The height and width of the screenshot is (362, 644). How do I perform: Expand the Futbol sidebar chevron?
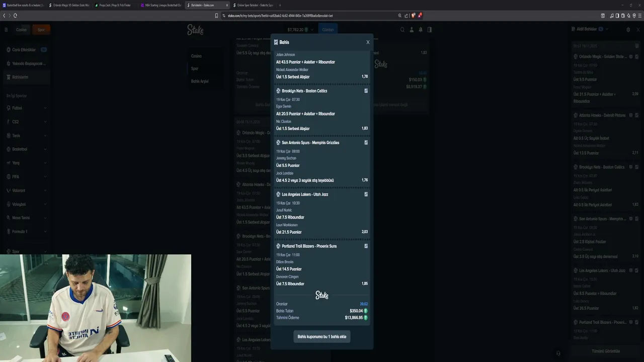coord(45,108)
